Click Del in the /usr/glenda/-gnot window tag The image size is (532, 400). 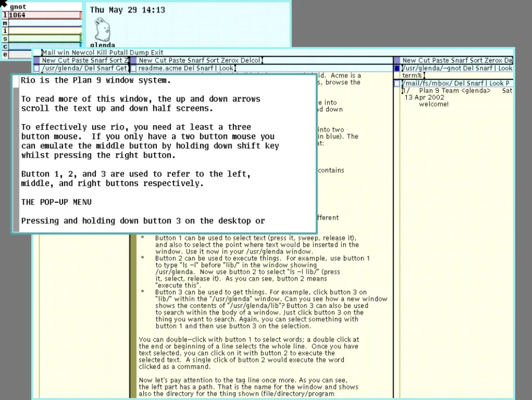[x=468, y=68]
